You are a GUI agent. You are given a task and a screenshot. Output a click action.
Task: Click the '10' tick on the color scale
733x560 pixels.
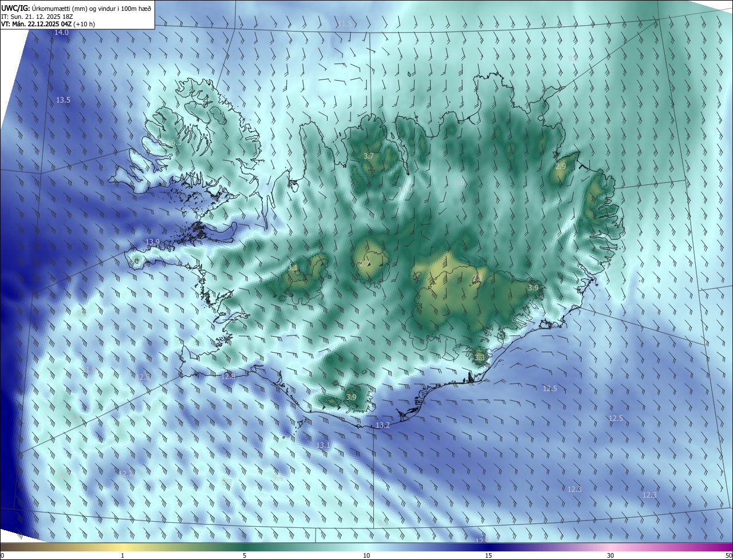tap(366, 555)
